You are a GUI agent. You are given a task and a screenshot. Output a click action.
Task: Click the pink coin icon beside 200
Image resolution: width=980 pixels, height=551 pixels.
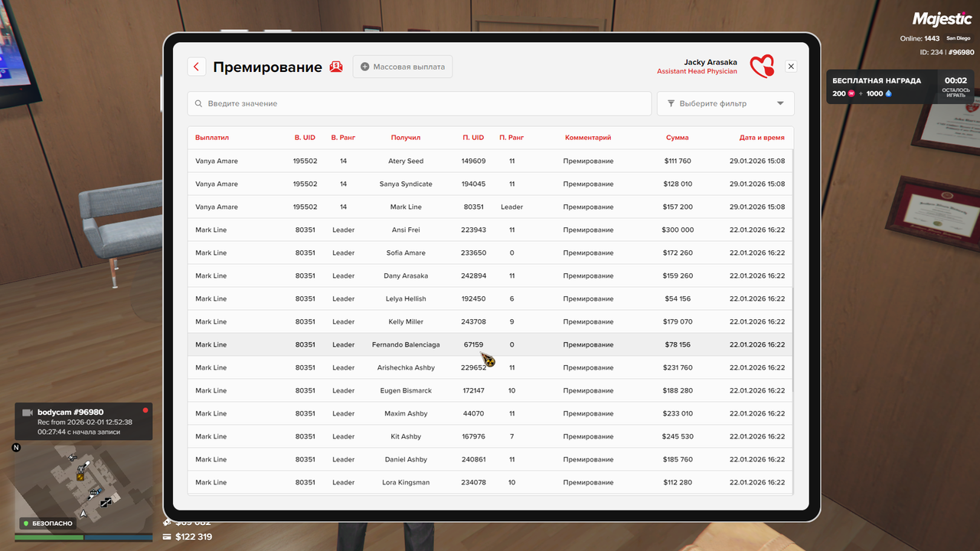coord(851,93)
